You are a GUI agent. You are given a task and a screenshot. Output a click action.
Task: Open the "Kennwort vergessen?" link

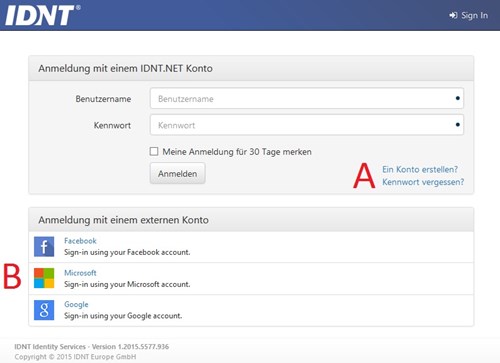[423, 182]
